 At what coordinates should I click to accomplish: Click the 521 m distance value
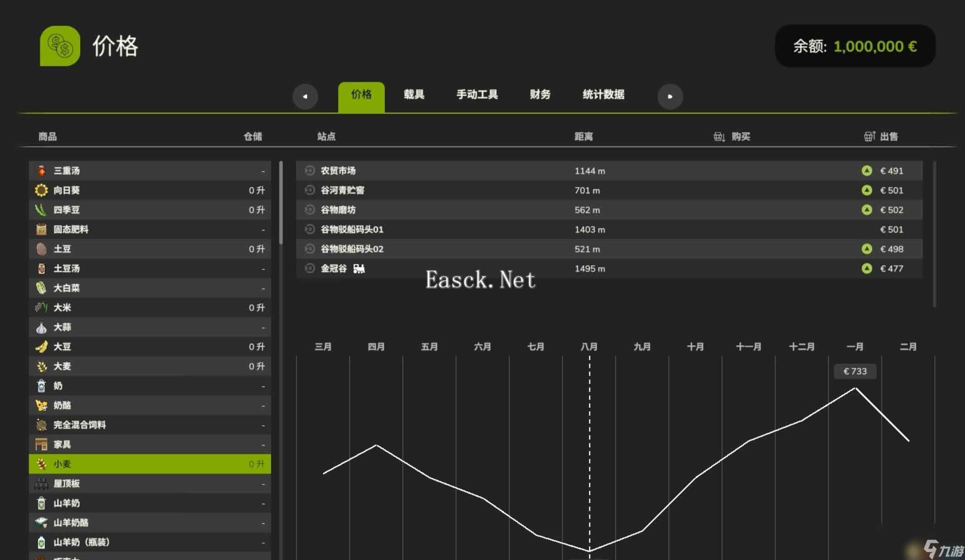[x=587, y=249]
